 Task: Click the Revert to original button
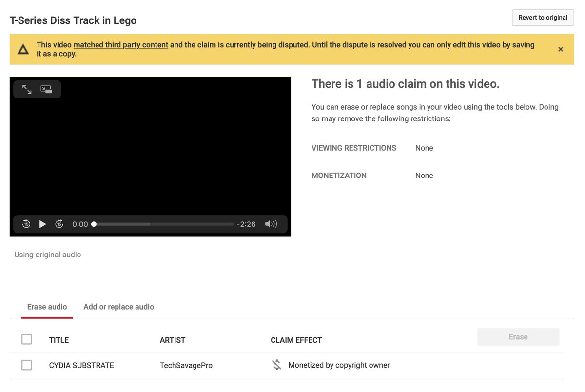(x=543, y=18)
